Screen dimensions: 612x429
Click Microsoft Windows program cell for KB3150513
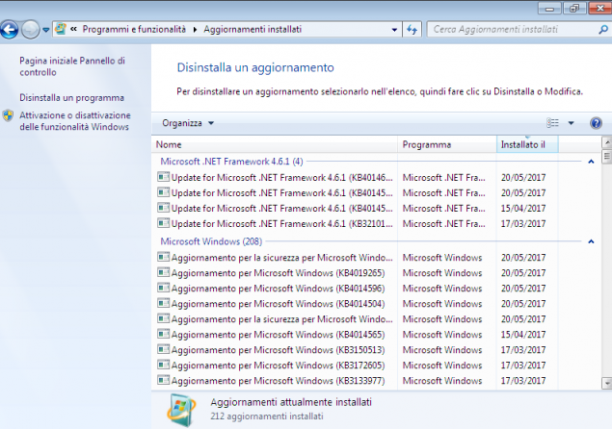(442, 350)
